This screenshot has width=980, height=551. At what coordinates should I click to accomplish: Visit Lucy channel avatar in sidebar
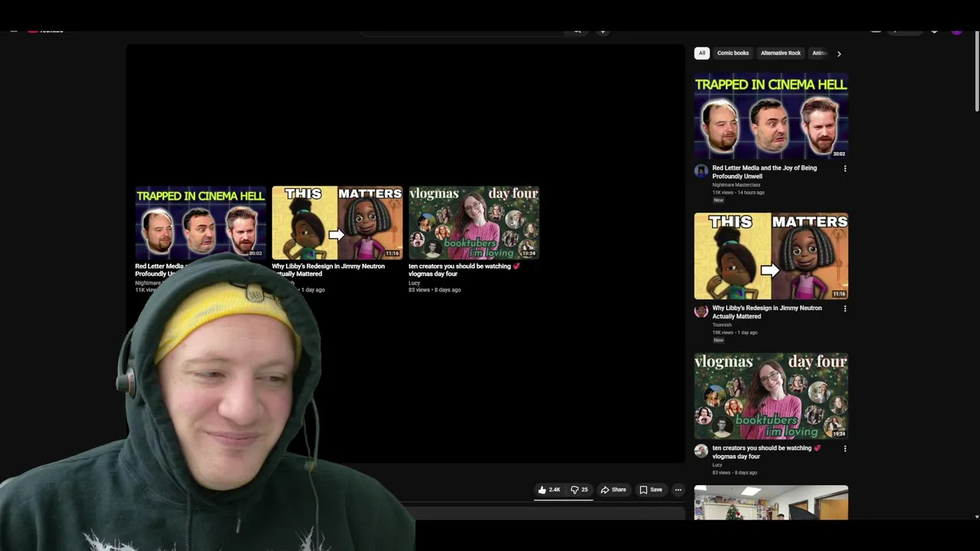[x=701, y=451]
